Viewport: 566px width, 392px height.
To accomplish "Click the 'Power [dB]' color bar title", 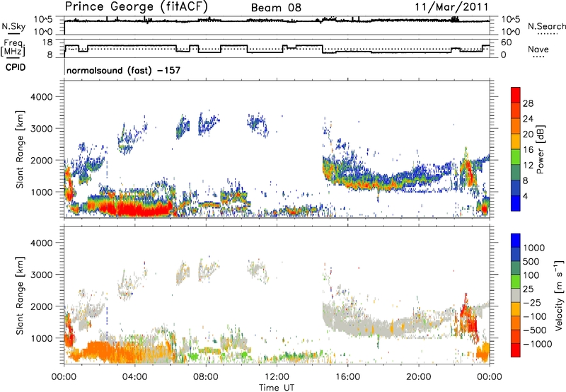I will click(x=540, y=150).
